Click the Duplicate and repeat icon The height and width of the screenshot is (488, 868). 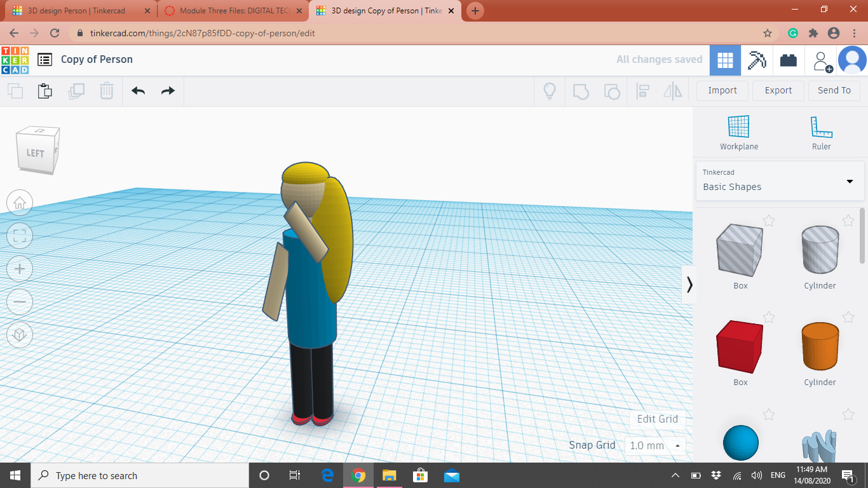click(76, 91)
